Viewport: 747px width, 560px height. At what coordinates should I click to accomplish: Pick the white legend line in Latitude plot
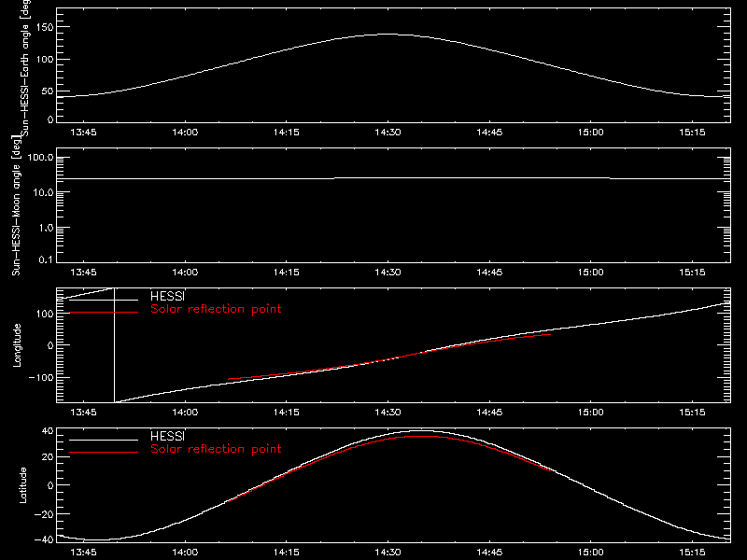tap(104, 440)
